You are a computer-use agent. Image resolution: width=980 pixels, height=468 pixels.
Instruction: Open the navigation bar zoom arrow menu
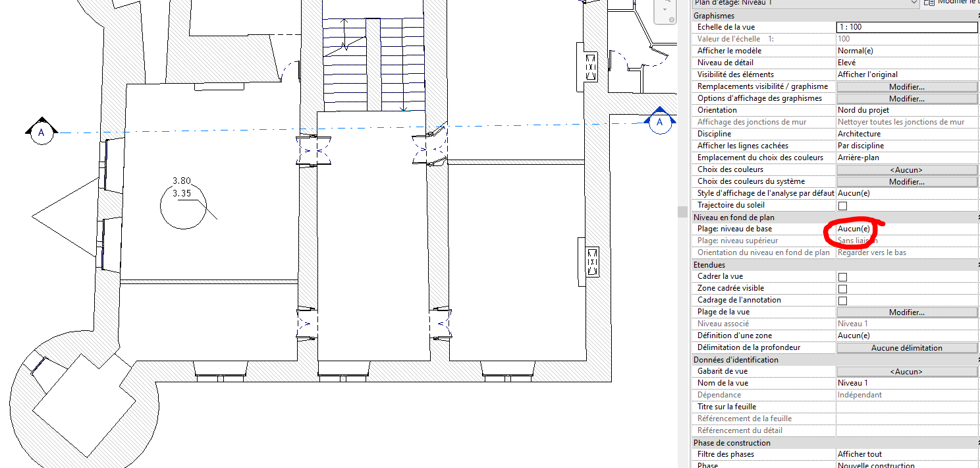point(665,9)
